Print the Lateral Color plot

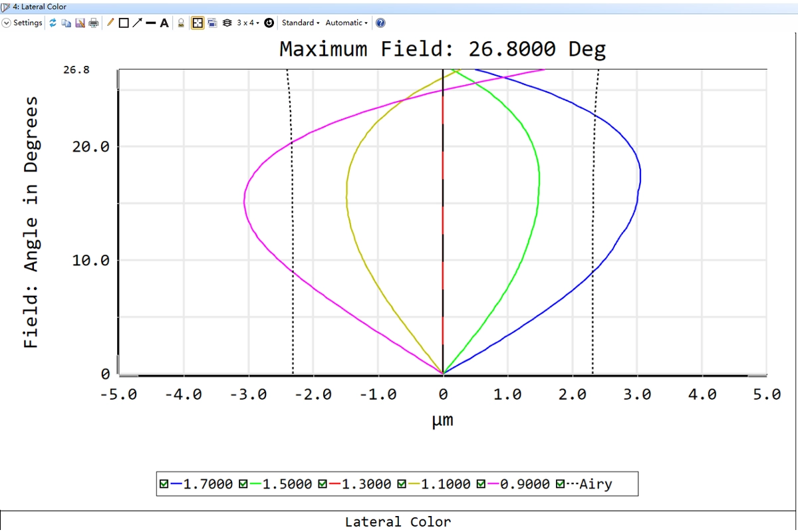[x=94, y=23]
